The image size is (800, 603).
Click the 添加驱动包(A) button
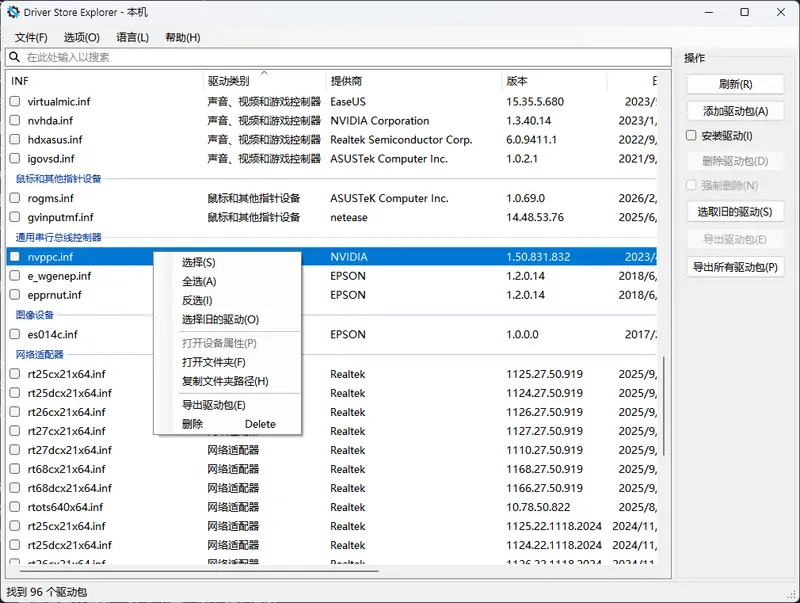point(735,111)
